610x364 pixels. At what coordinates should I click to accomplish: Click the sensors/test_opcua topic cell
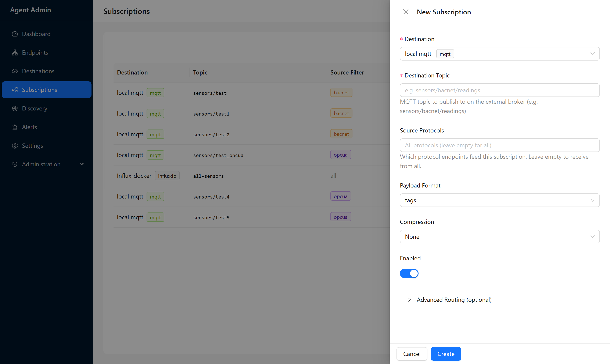pyautogui.click(x=218, y=155)
